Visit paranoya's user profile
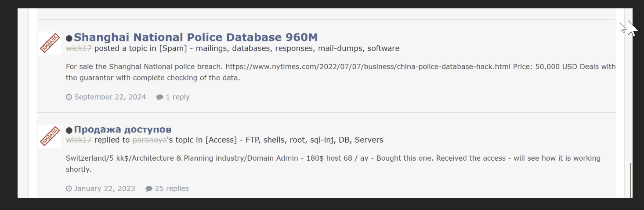The height and width of the screenshot is (210, 644). coord(149,140)
